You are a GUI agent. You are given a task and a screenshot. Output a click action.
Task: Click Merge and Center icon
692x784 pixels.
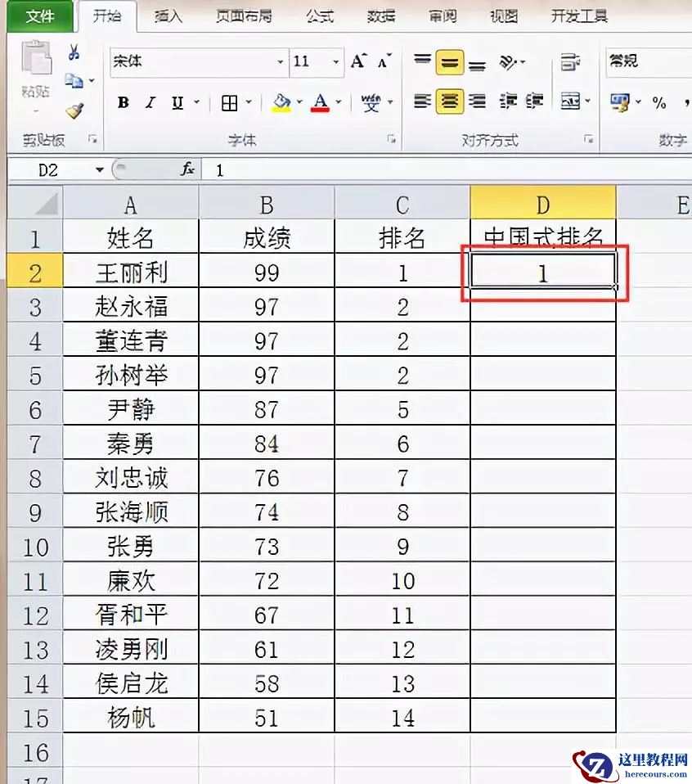pyautogui.click(x=570, y=101)
